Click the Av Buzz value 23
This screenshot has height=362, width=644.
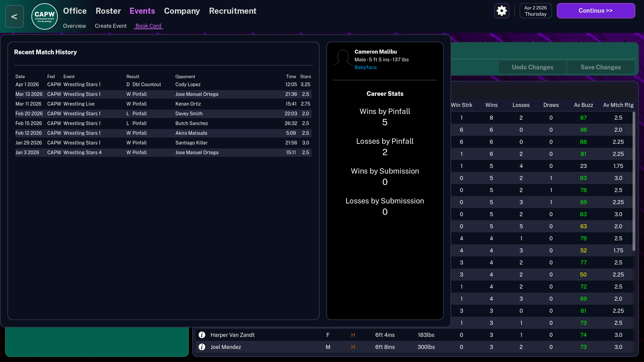[x=583, y=166]
